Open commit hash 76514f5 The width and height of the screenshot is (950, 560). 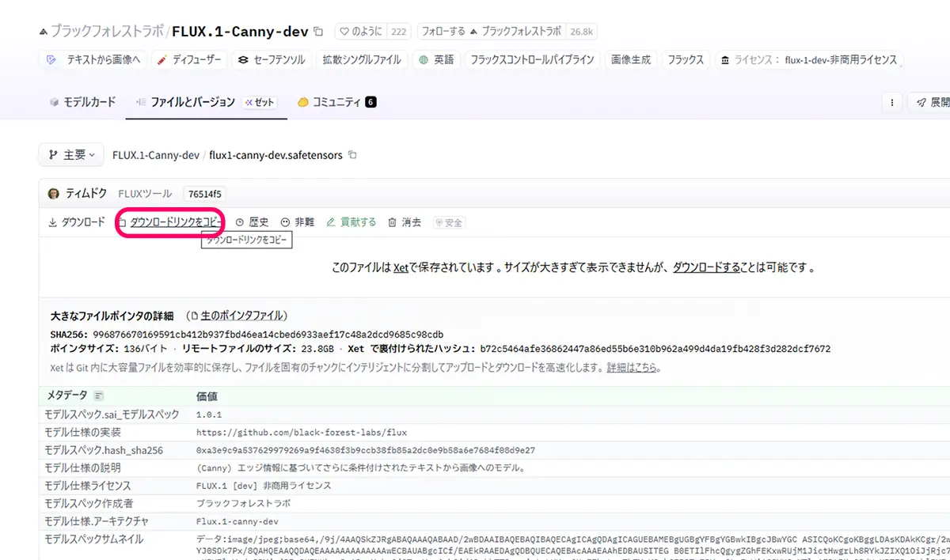click(x=205, y=194)
